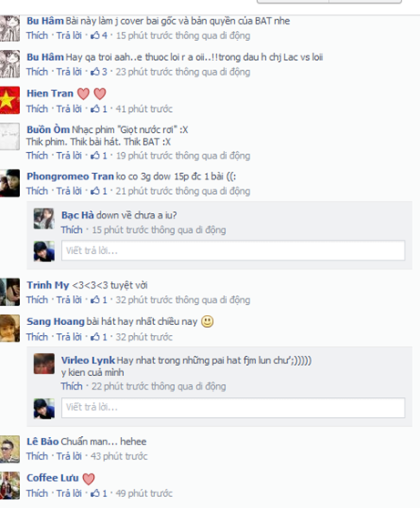Click thumbs-up count on Sang Hoang's comment
420x508 pixels.
(x=98, y=337)
